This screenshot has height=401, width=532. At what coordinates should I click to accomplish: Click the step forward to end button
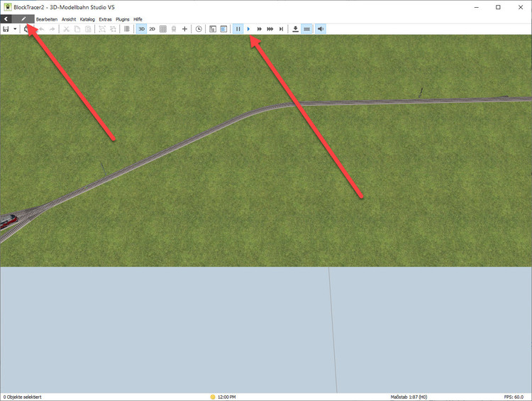pos(281,29)
